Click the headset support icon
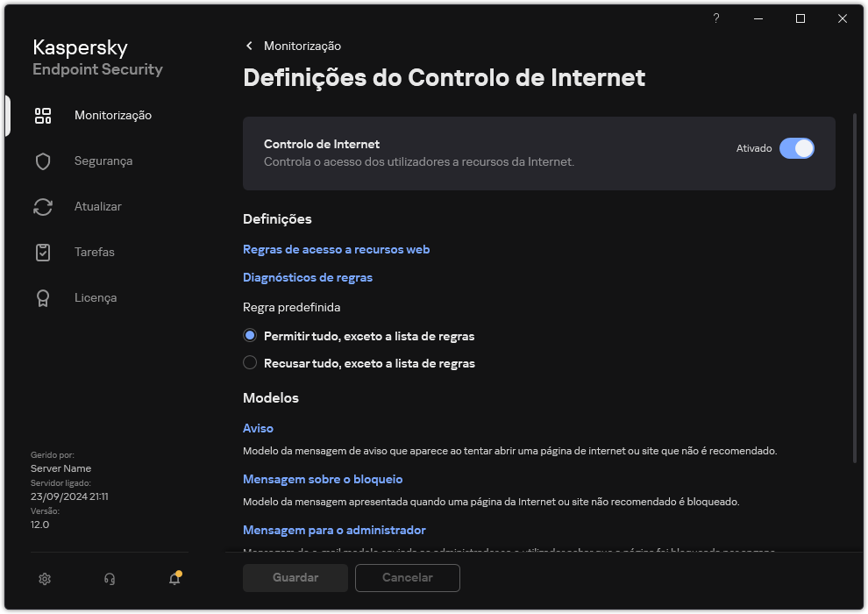This screenshot has height=614, width=868. (109, 579)
